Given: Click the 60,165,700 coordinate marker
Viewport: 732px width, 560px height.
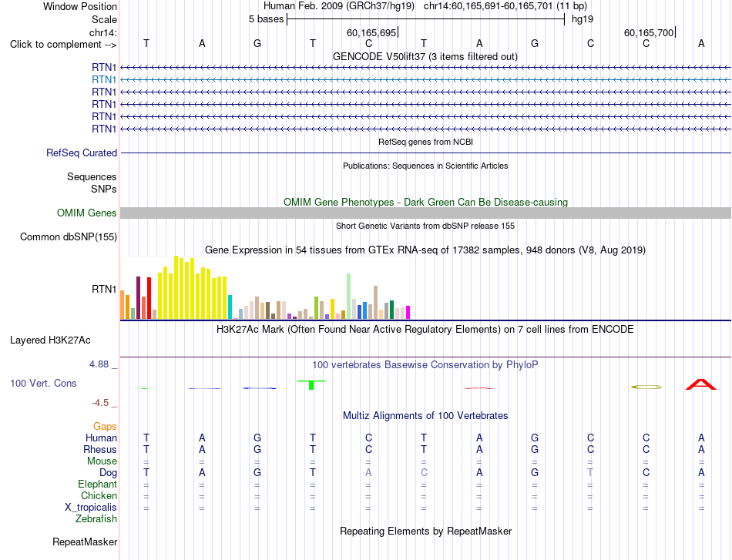Looking at the screenshot, I should point(649,32).
